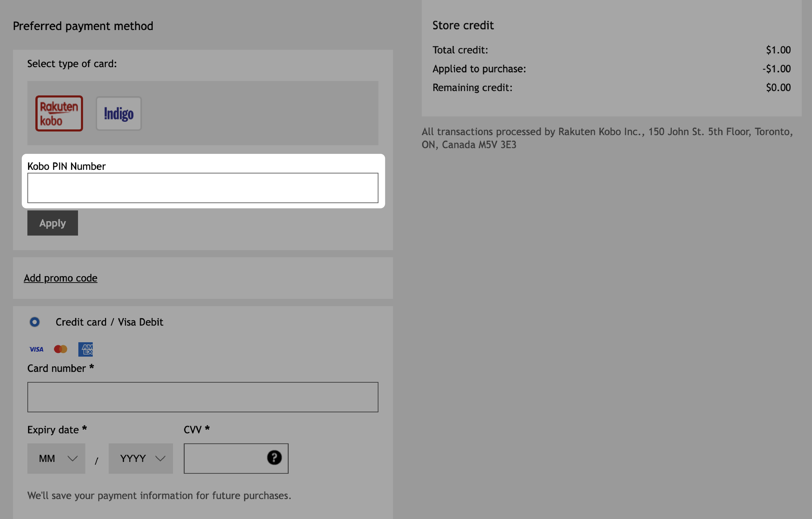Image resolution: width=812 pixels, height=519 pixels.
Task: Click the CVV help question mark icon
Action: tap(274, 457)
